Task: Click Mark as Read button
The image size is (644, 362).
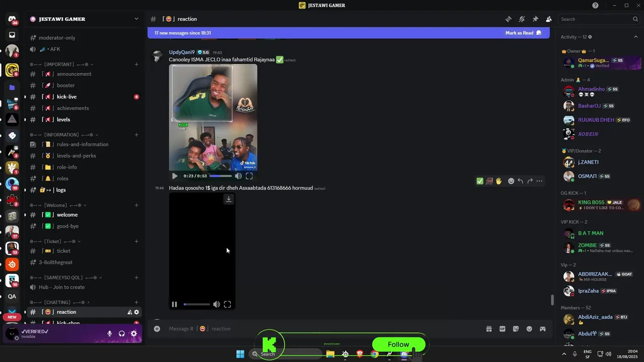Action: coord(523,33)
